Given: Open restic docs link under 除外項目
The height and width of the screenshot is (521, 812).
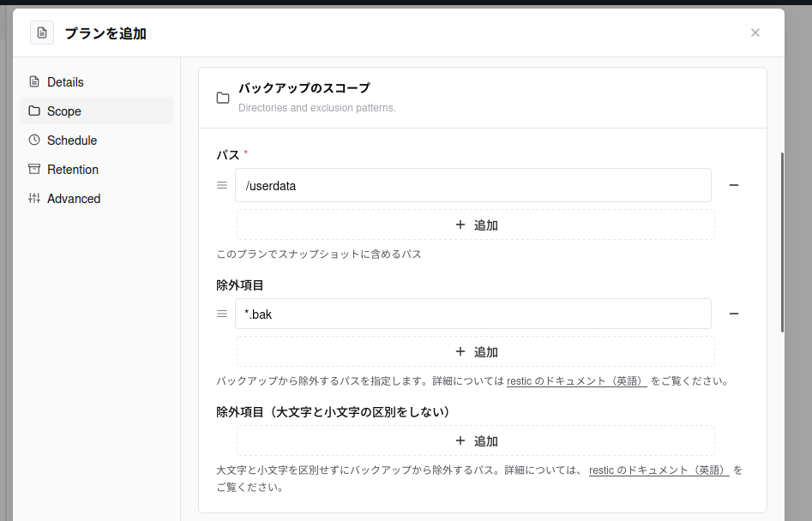Looking at the screenshot, I should (x=576, y=381).
